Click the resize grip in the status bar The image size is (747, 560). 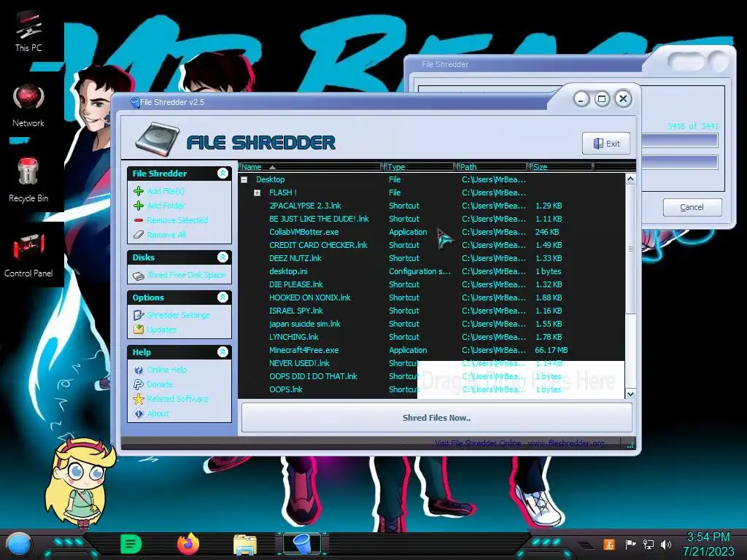click(x=630, y=445)
